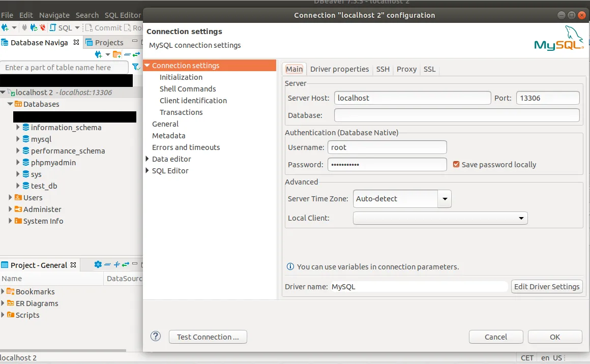Click the Users folder icon
The image size is (590, 364).
tap(18, 197)
